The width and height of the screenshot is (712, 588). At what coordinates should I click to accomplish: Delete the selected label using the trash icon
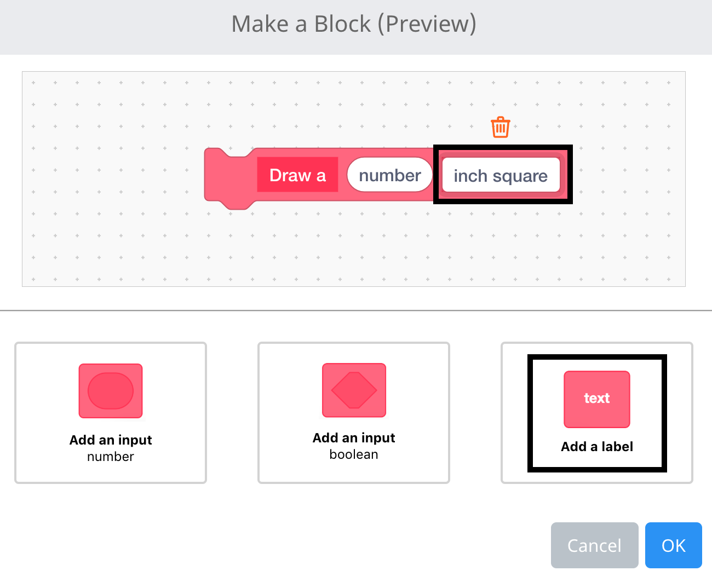click(499, 127)
